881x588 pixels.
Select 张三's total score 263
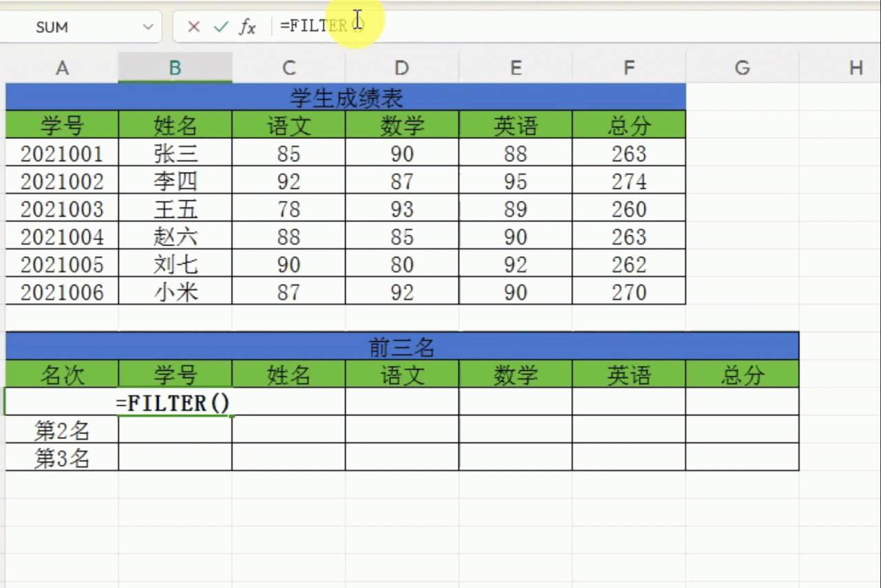tap(629, 153)
